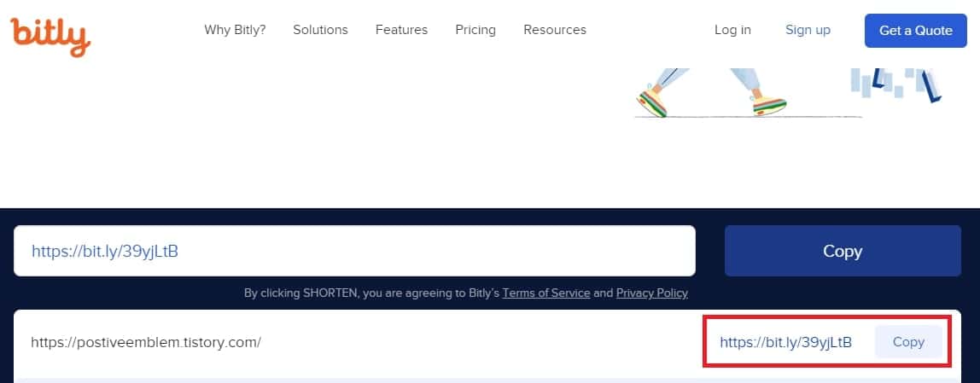Click the postiveemblem.tistory.com original URL
980x383 pixels.
coord(146,342)
